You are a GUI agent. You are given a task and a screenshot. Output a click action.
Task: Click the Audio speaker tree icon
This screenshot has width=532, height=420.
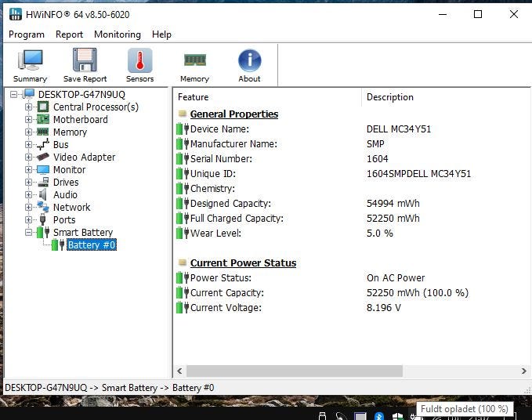(43, 194)
